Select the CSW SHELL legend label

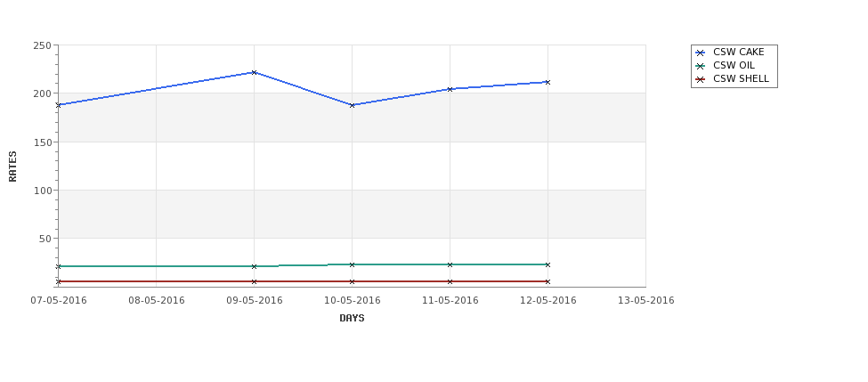tap(741, 78)
